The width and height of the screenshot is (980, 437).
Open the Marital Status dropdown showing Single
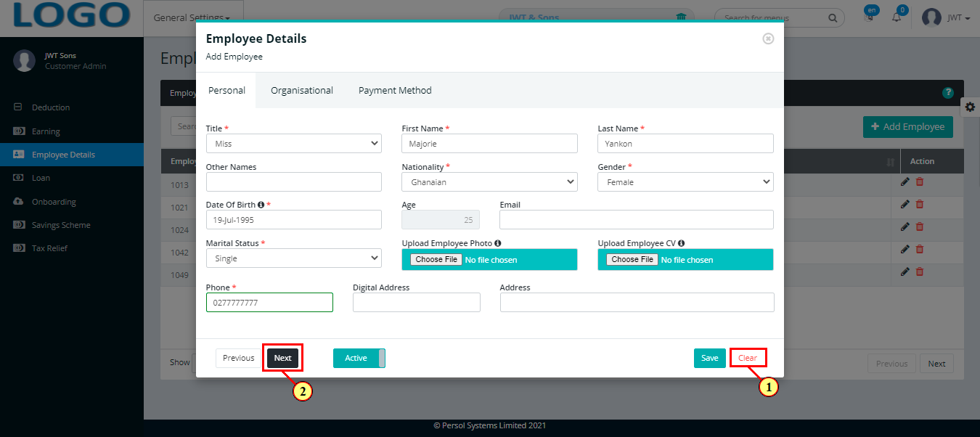pos(294,258)
